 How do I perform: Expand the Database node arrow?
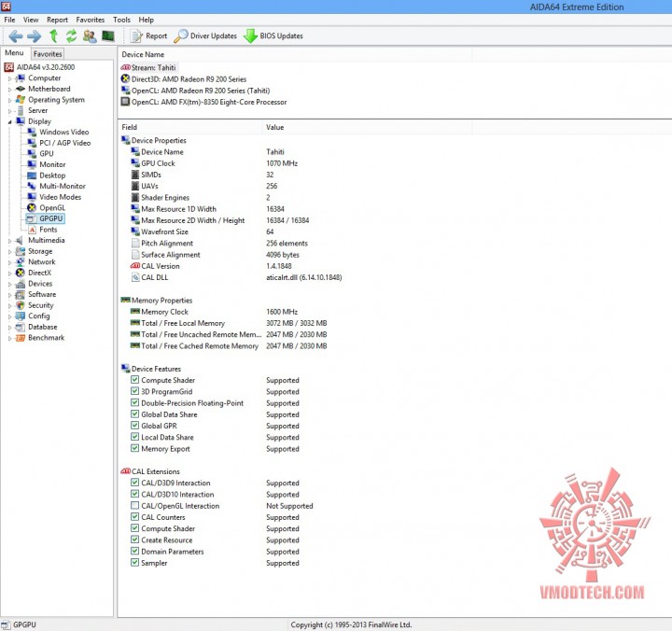point(9,327)
